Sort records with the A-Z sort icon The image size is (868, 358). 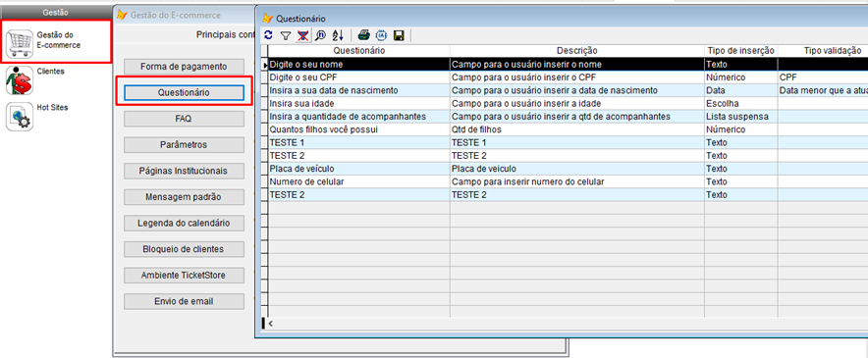tap(337, 35)
